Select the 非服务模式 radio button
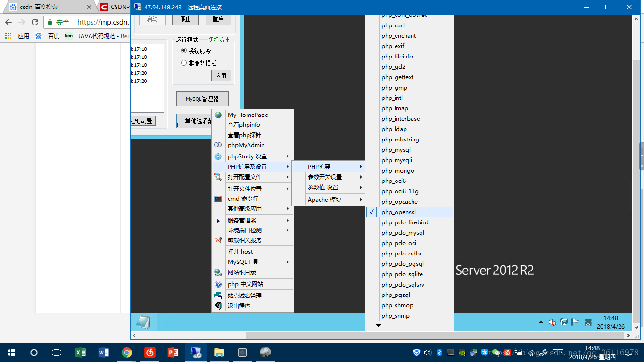The height and width of the screenshot is (362, 644). (184, 63)
